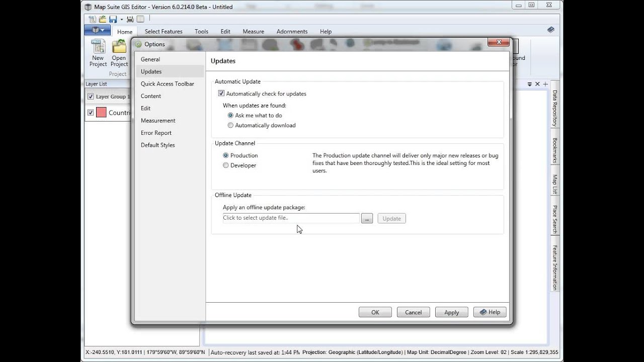The width and height of the screenshot is (644, 362).
Task: Add a new map with plus icon
Action: coord(545,84)
